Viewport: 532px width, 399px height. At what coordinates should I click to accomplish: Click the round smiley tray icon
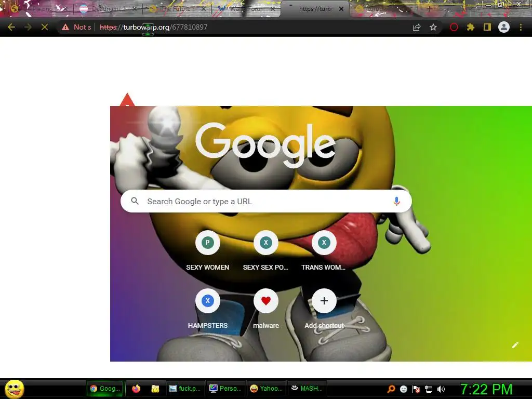(x=404, y=389)
